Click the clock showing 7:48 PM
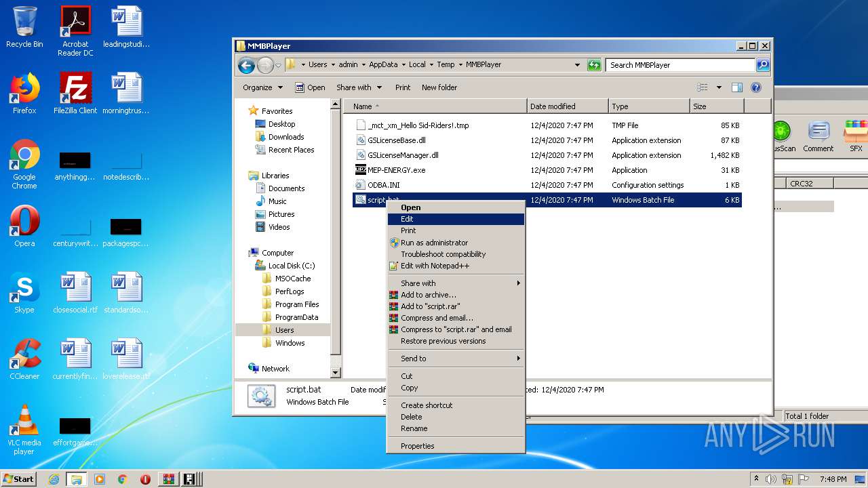868x488 pixels. 833,479
